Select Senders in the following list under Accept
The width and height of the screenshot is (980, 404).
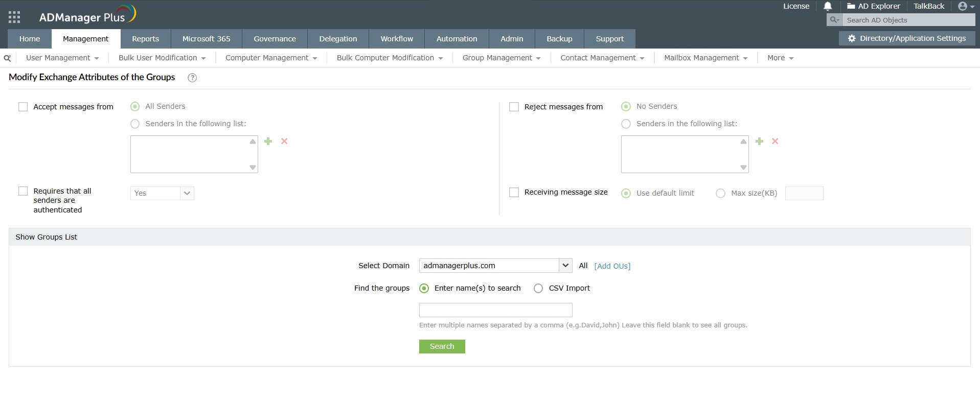click(135, 124)
